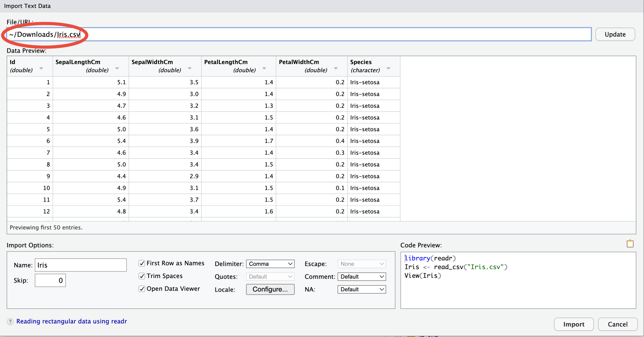Click PetalWidthCm value 0.1 in row 10
Screen dimensions: 644x337
click(312, 188)
